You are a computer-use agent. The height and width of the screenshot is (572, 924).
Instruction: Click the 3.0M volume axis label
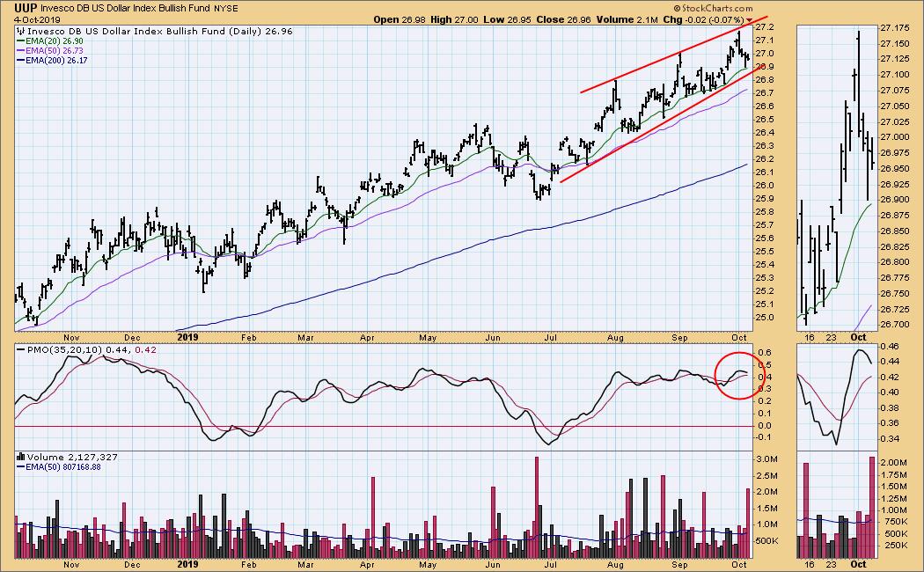tap(766, 458)
